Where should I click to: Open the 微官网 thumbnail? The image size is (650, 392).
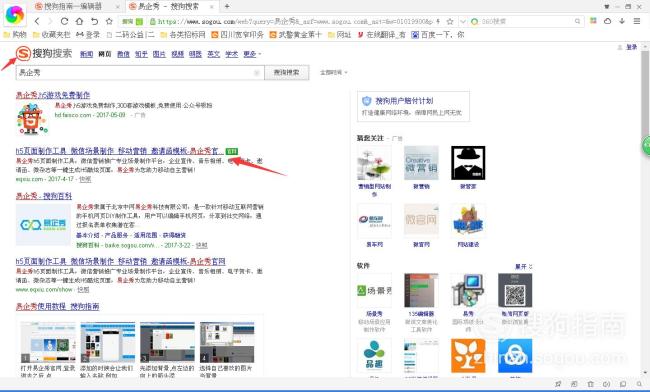pyautogui.click(x=421, y=221)
